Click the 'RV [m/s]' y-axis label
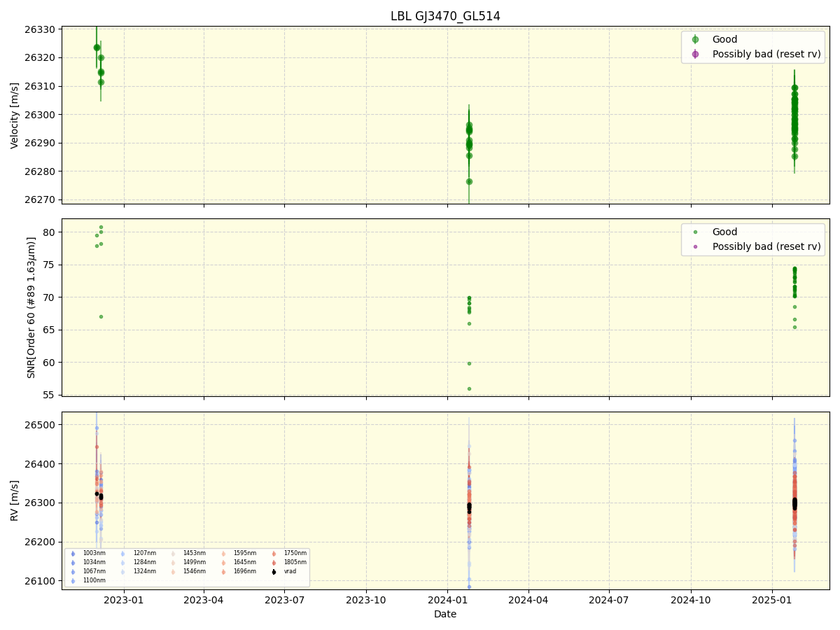Image resolution: width=840 pixels, height=630 pixels. pos(15,500)
